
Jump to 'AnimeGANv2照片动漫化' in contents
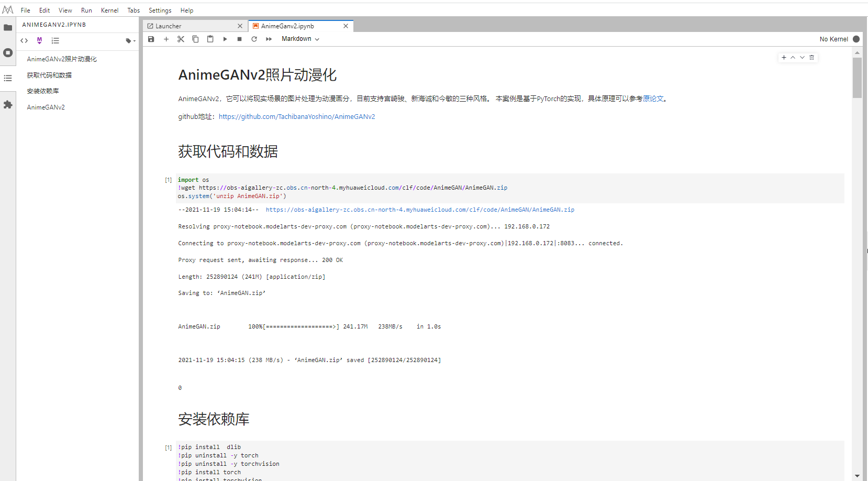click(62, 59)
